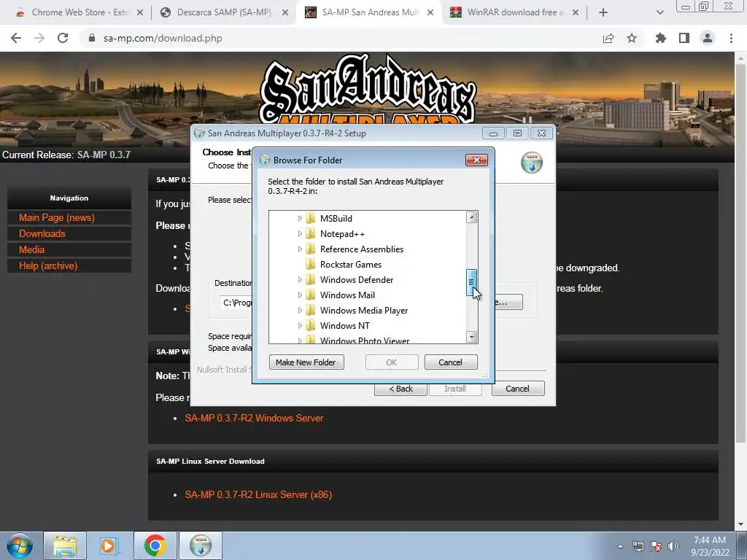Expand the Windows Mail folder

click(x=300, y=295)
